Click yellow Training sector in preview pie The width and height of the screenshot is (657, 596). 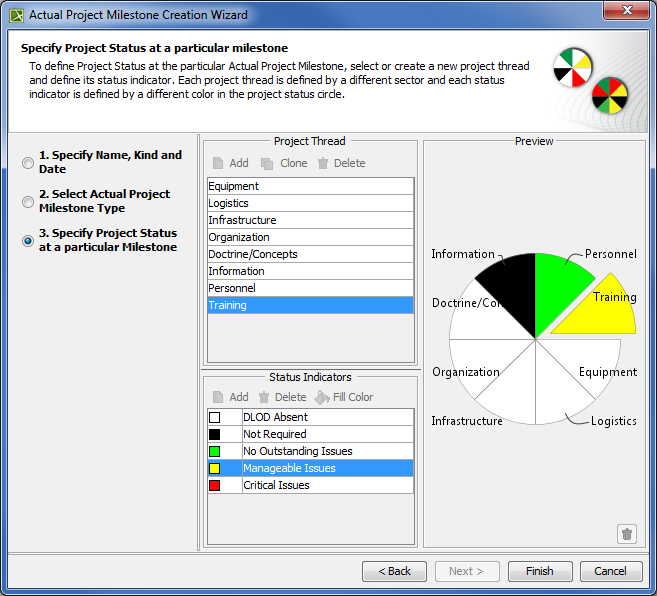tap(605, 314)
